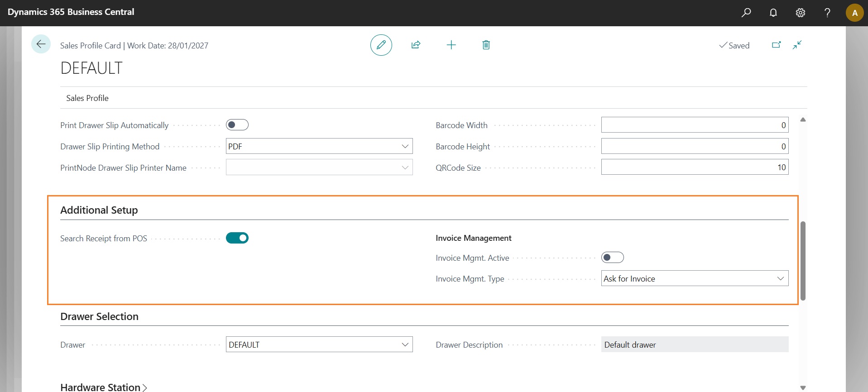Open the settings gear
This screenshot has height=392, width=868.
[x=800, y=13]
